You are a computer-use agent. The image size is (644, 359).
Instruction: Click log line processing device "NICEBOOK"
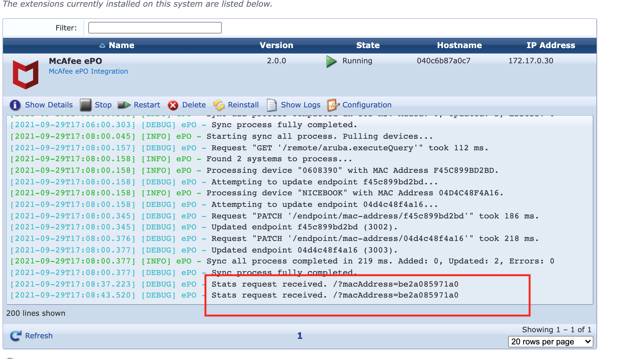click(x=257, y=193)
